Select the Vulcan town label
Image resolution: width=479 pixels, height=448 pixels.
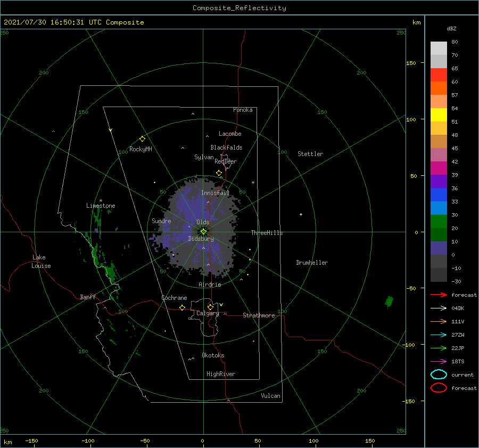[x=270, y=396]
